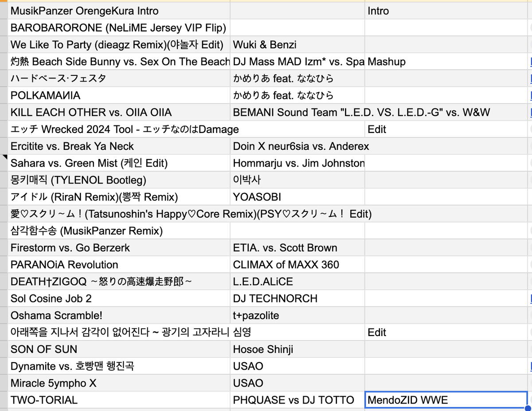
Task: Click the '몽키매직 (TYLENOL Bootleg)' cell
Action: click(119, 180)
